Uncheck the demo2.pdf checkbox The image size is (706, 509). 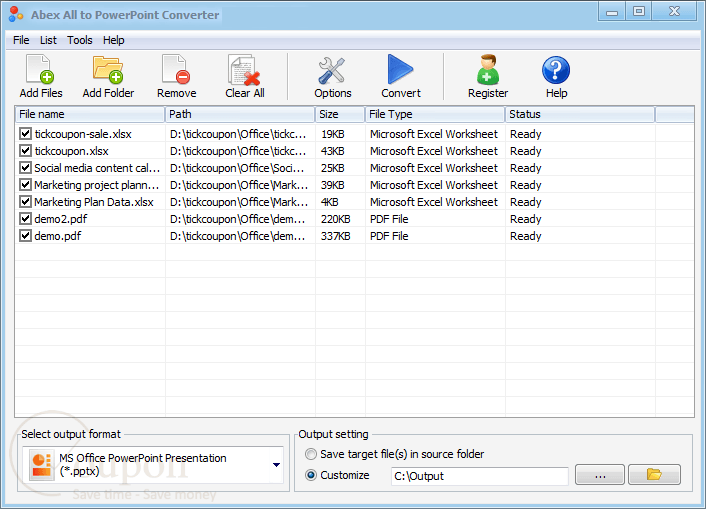pyautogui.click(x=25, y=219)
